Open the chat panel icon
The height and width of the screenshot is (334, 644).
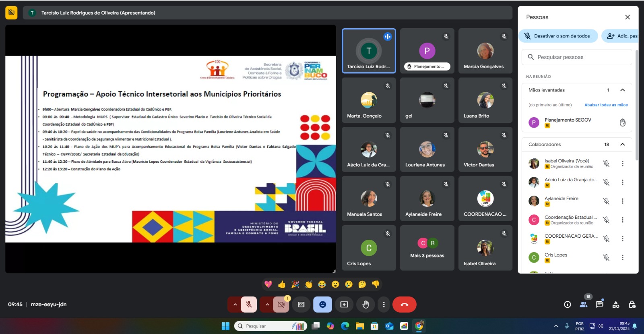600,304
